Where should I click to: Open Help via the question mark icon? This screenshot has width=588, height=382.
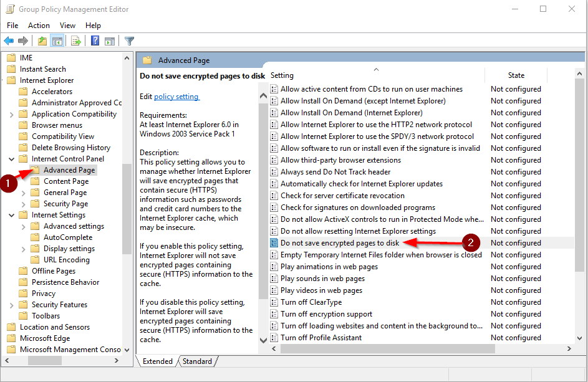[x=95, y=41]
